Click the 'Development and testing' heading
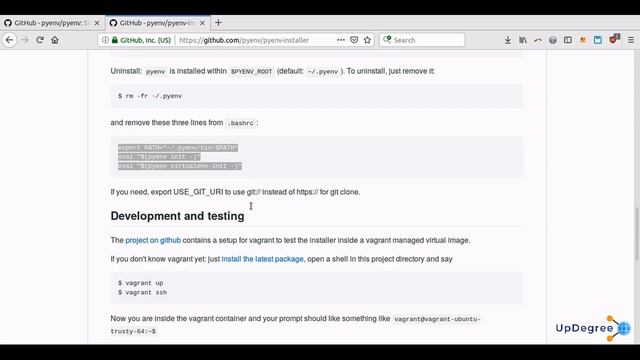This screenshot has width=640, height=360. (x=177, y=216)
